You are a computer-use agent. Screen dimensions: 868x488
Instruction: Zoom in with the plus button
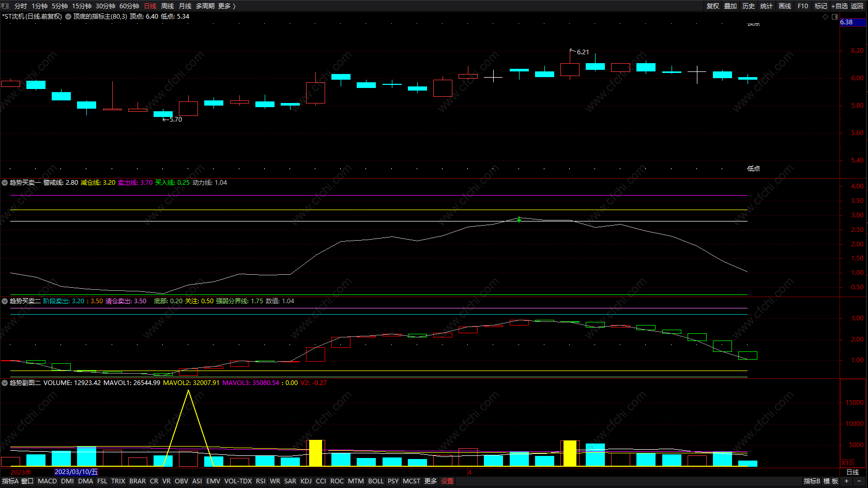tap(846, 481)
